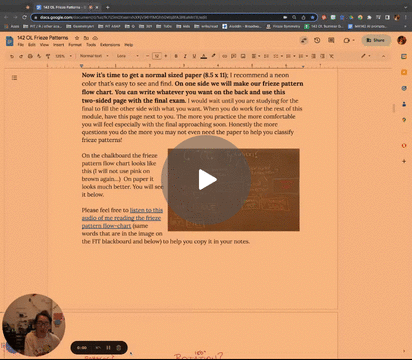412x360 pixels.
Task: Open version history clock icon
Action: coord(317,40)
